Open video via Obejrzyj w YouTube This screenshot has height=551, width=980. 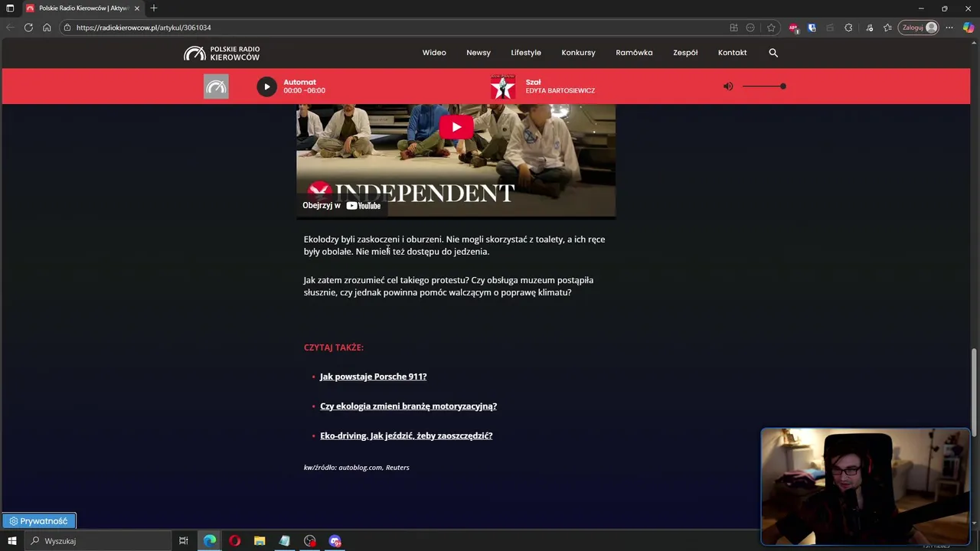click(x=341, y=205)
